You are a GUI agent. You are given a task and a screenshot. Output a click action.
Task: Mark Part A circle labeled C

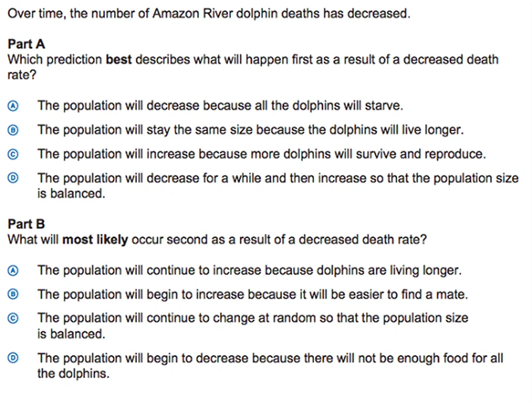point(13,154)
